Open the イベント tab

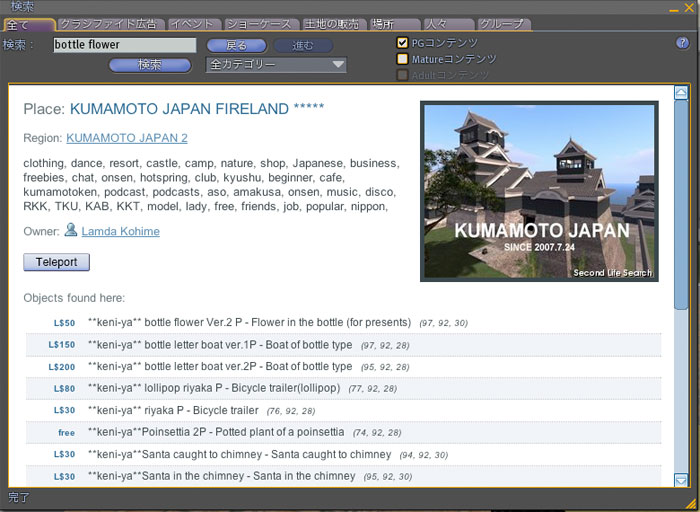click(x=190, y=24)
